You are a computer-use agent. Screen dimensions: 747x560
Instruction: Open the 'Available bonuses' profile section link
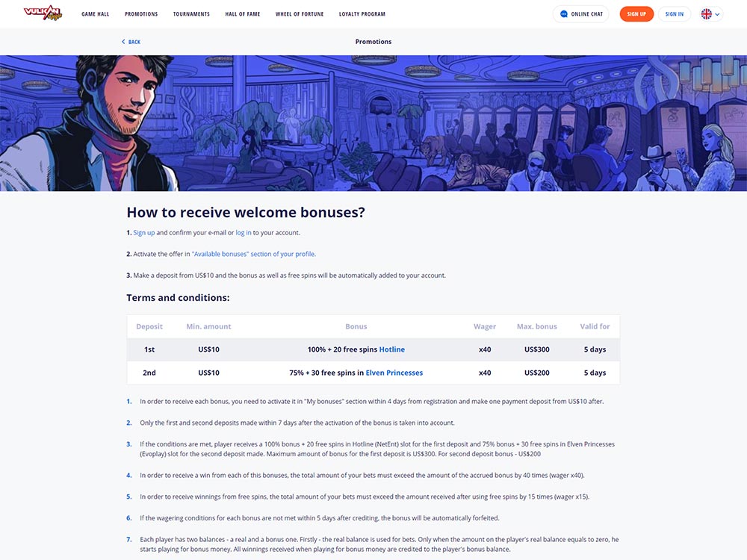[253, 254]
